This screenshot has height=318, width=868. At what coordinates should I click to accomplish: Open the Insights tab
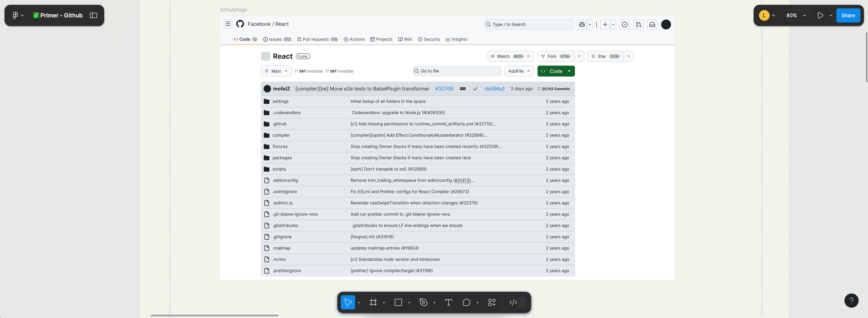coord(457,39)
